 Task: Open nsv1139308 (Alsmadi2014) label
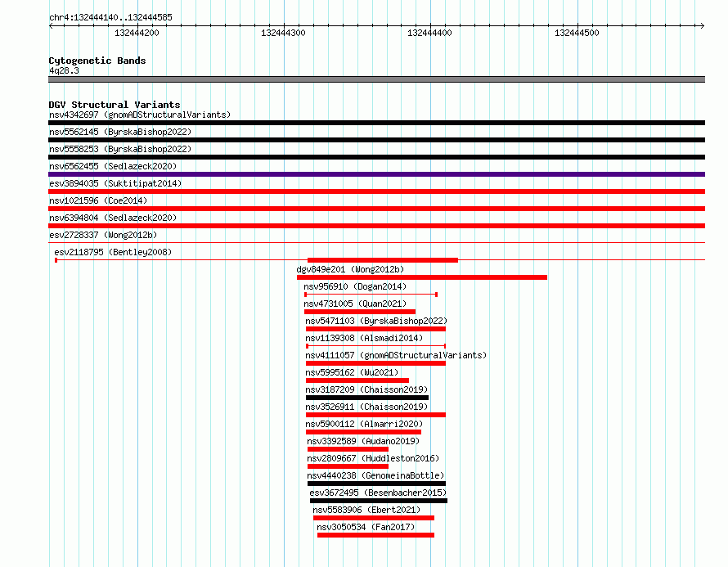pyautogui.click(x=364, y=338)
